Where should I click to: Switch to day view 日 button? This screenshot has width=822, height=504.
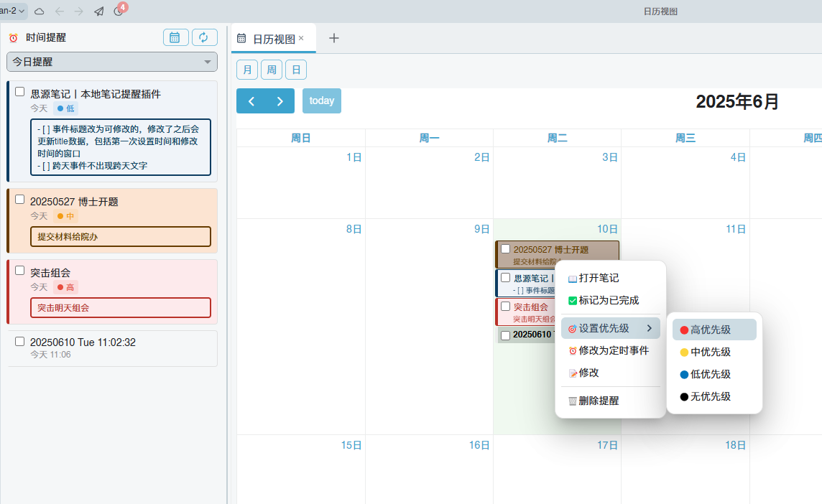pyautogui.click(x=296, y=70)
